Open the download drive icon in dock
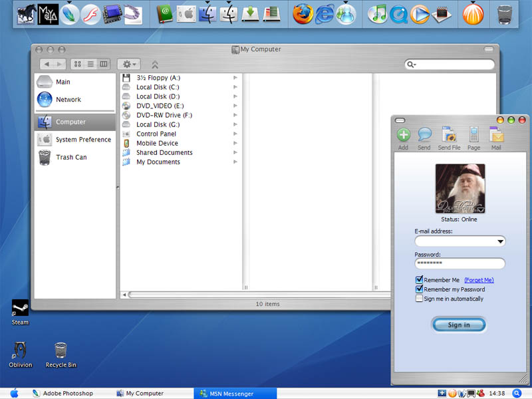Screen dimensions: 532x399 tap(251, 15)
